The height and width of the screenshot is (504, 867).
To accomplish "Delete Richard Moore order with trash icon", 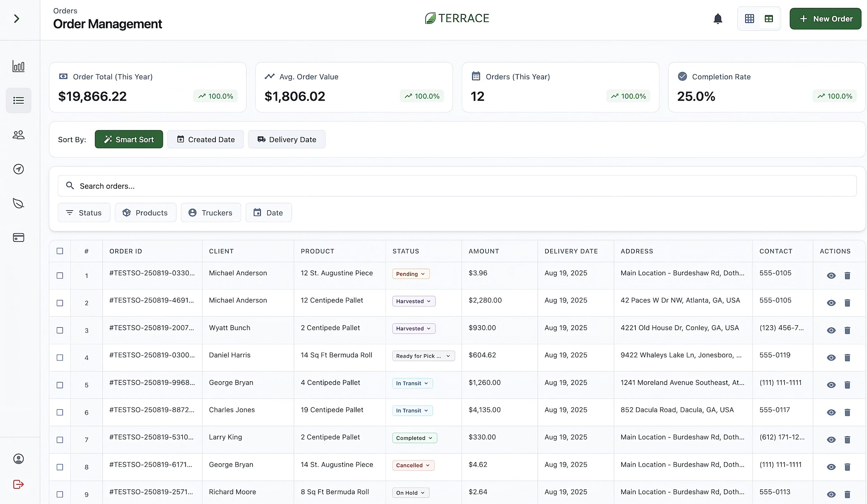I will 847,494.
